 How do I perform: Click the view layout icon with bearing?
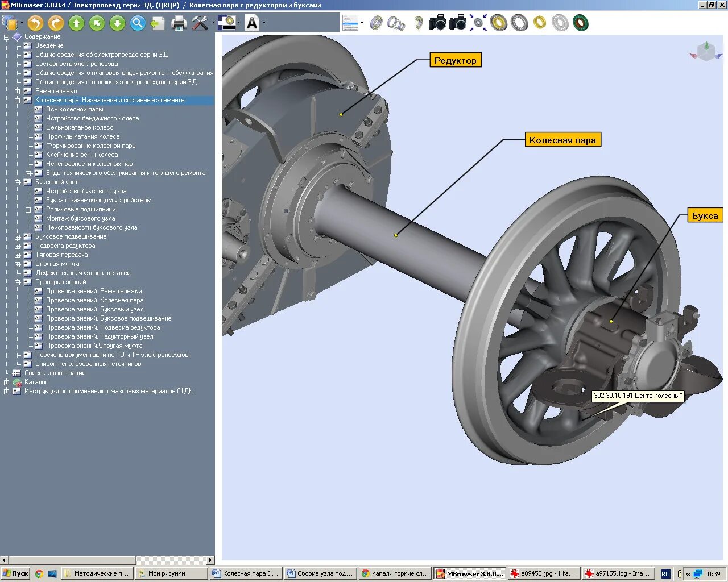click(x=227, y=23)
